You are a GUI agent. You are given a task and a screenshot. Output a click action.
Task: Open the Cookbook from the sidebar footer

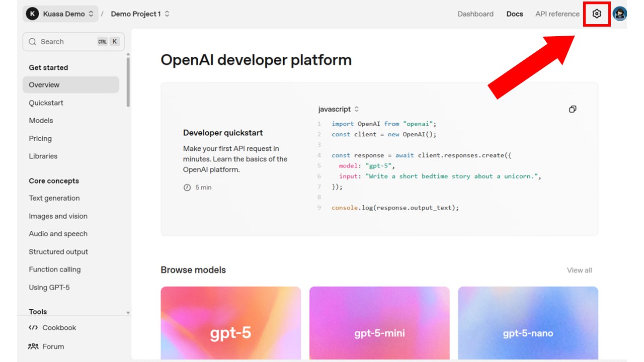53,328
